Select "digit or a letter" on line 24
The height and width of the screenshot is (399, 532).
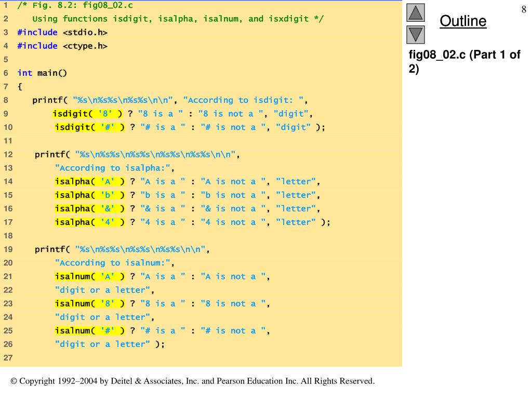[x=102, y=317]
